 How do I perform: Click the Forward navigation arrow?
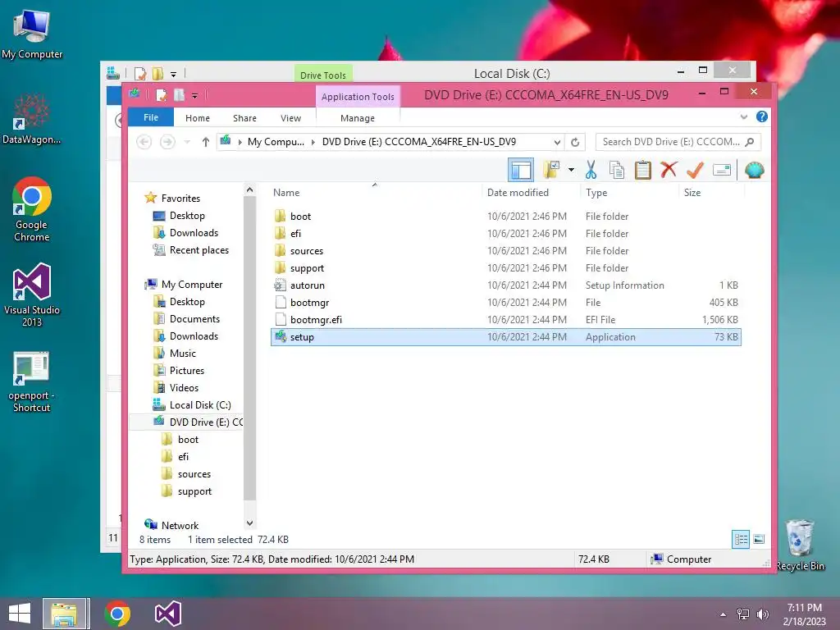click(x=167, y=142)
